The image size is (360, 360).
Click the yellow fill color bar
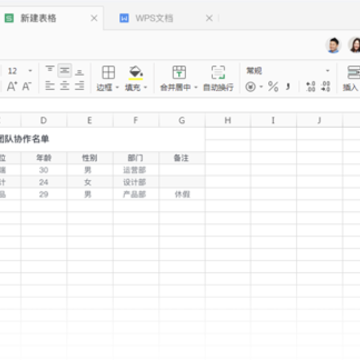[x=136, y=79]
